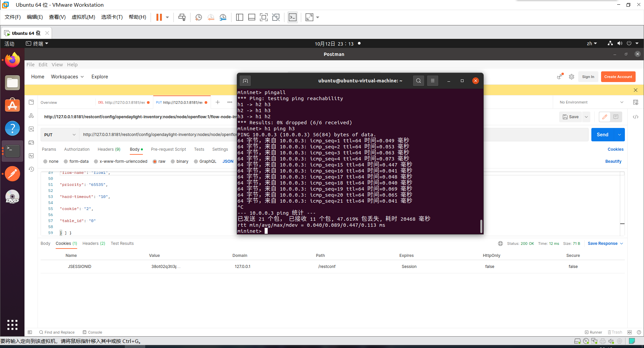644x348 pixels.
Task: Click the Sign In button
Action: [x=588, y=77]
